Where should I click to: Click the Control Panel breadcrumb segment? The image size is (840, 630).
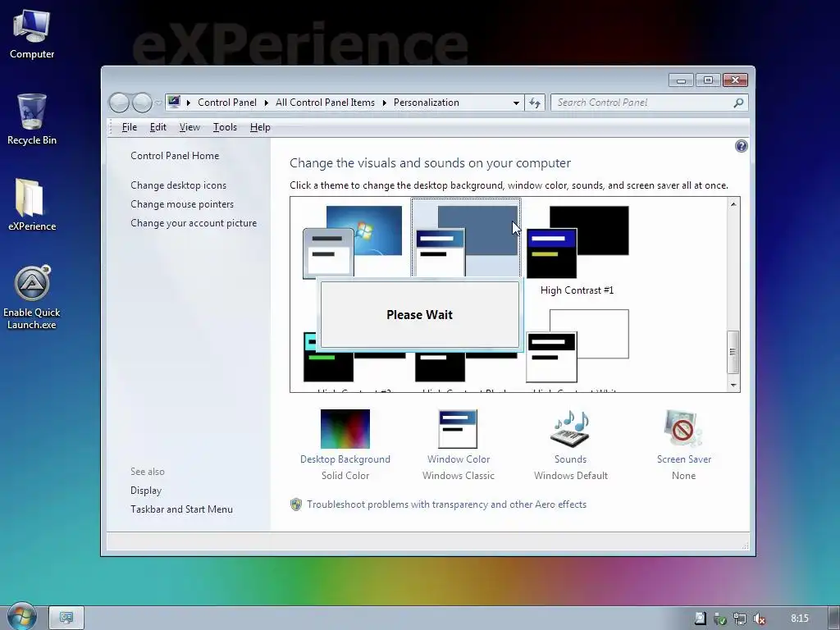[227, 103]
